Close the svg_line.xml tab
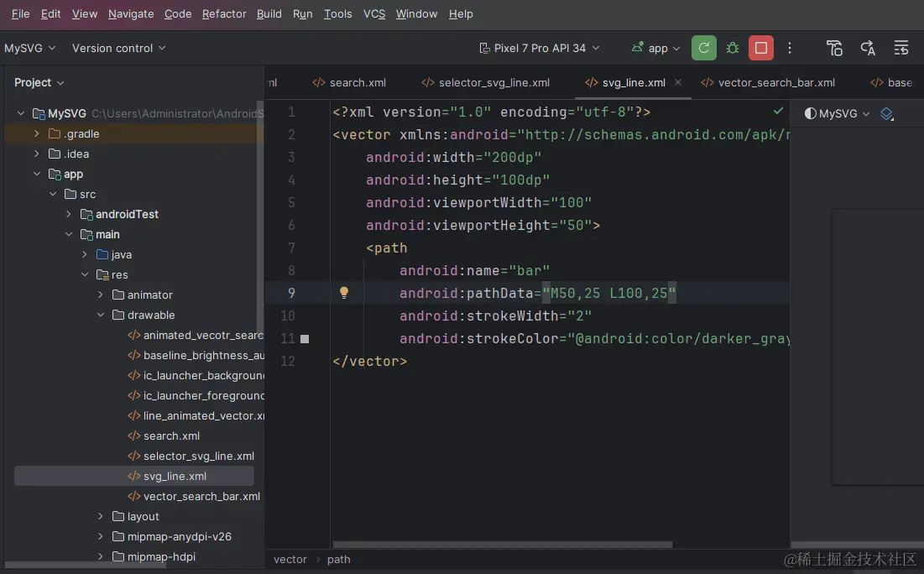This screenshot has height=574, width=924. [x=678, y=82]
